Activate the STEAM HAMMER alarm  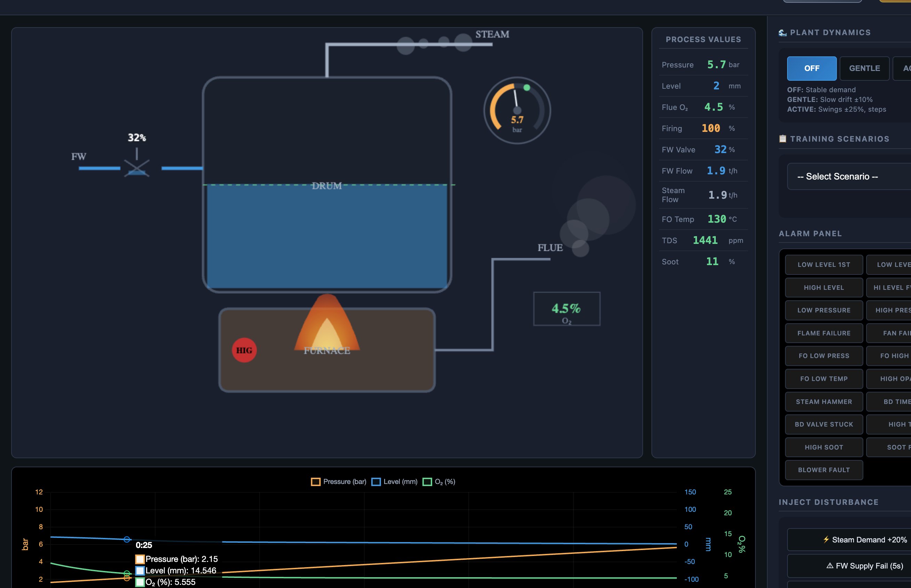coord(824,401)
